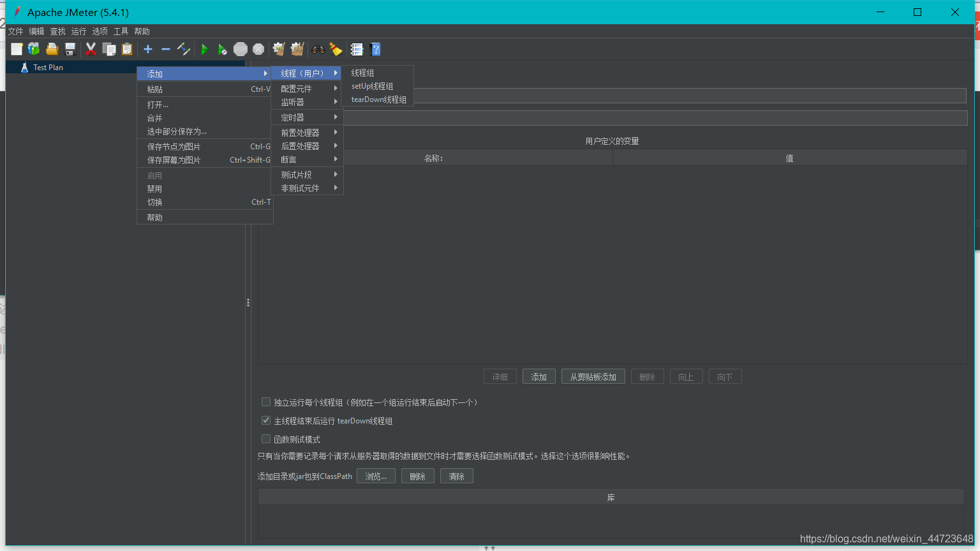The height and width of the screenshot is (551, 980).
Task: Choose 合并 in the context menu
Action: pyautogui.click(x=204, y=118)
